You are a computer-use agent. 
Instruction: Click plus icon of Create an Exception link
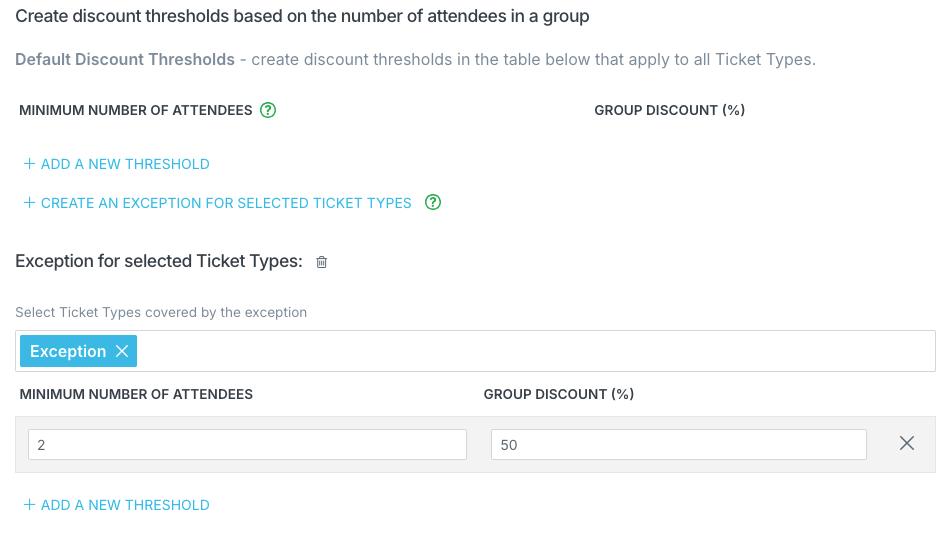tap(29, 203)
